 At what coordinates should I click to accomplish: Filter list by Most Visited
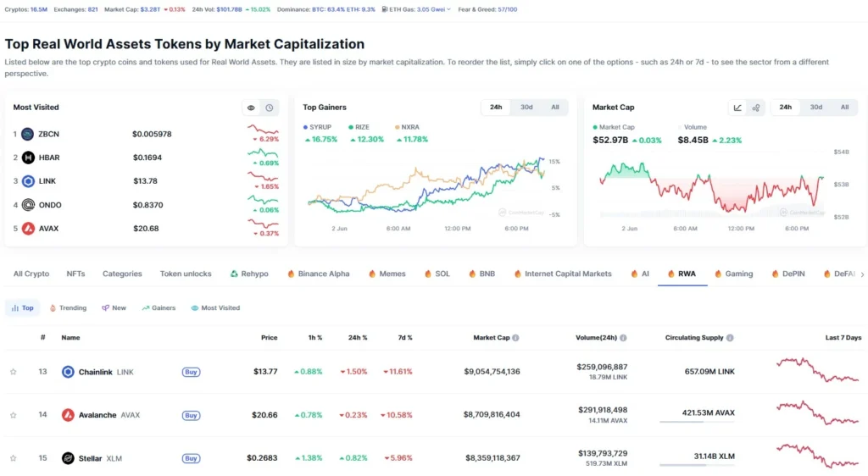(x=215, y=308)
